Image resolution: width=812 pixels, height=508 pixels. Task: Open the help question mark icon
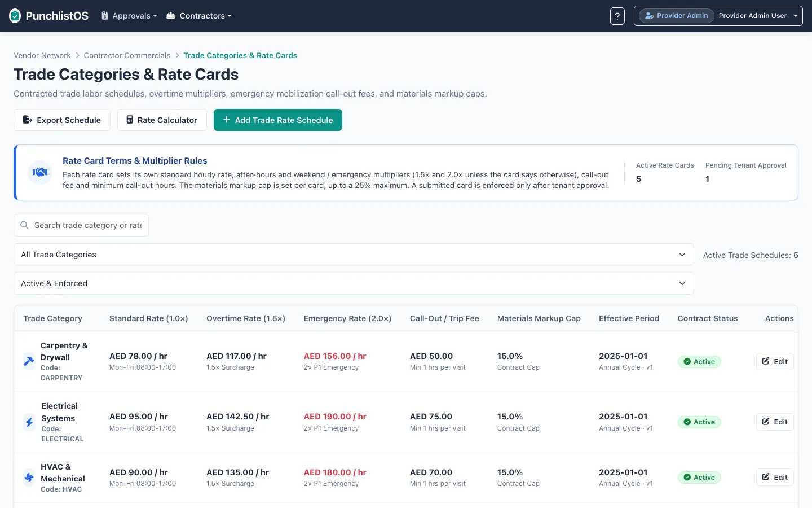click(617, 16)
